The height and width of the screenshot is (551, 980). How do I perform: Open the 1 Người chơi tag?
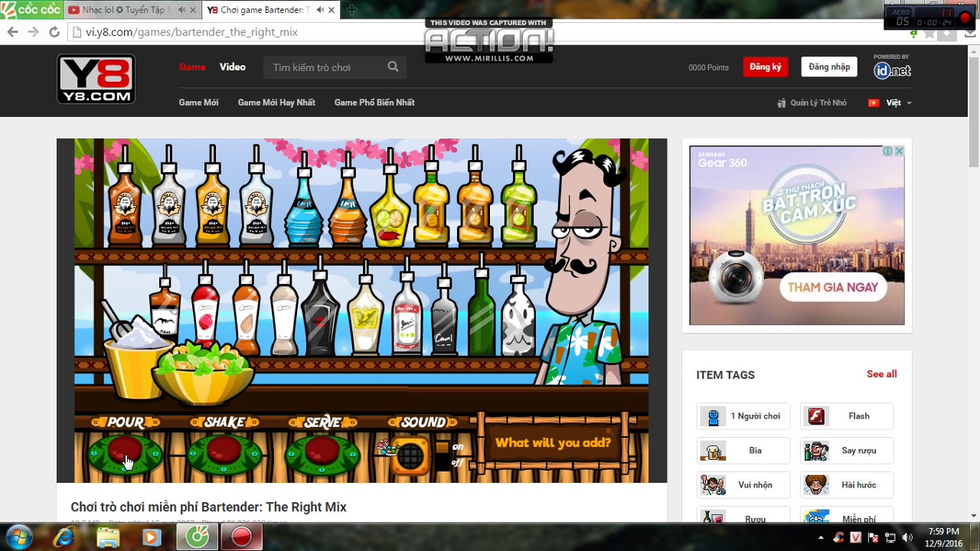[744, 416]
